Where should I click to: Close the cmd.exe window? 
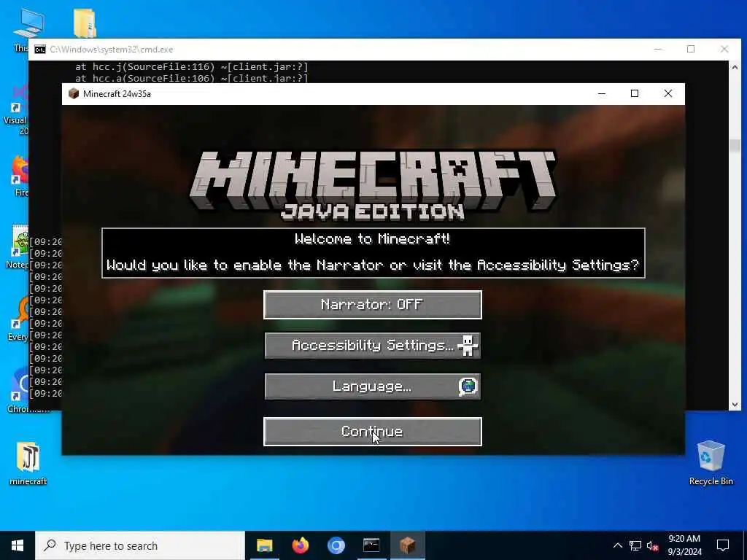pyautogui.click(x=724, y=49)
